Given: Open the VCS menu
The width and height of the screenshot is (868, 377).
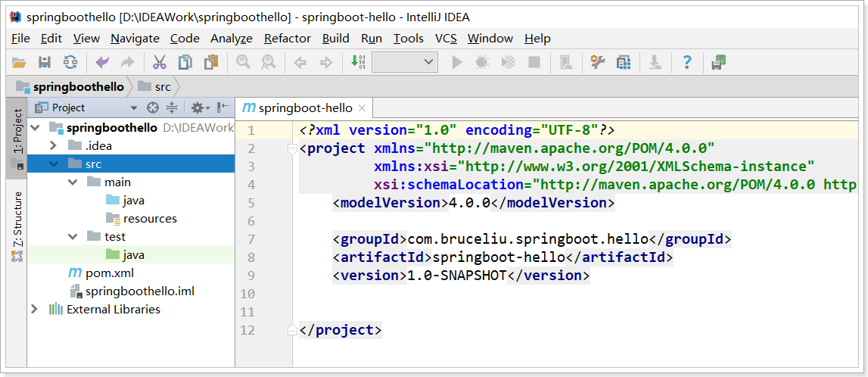Looking at the screenshot, I should click(446, 38).
